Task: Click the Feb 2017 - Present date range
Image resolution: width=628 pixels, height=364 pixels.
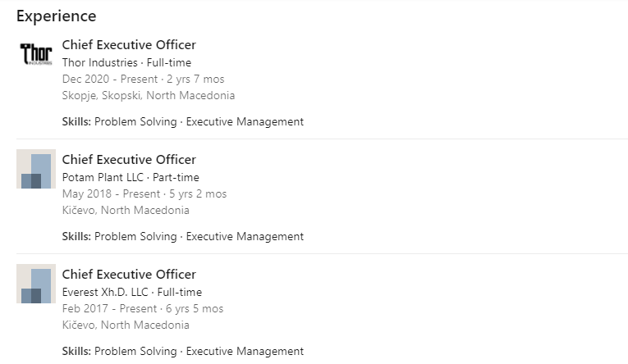Action: pos(142,309)
